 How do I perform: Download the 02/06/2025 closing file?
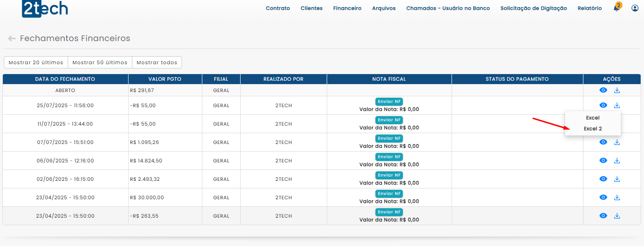[x=617, y=179]
